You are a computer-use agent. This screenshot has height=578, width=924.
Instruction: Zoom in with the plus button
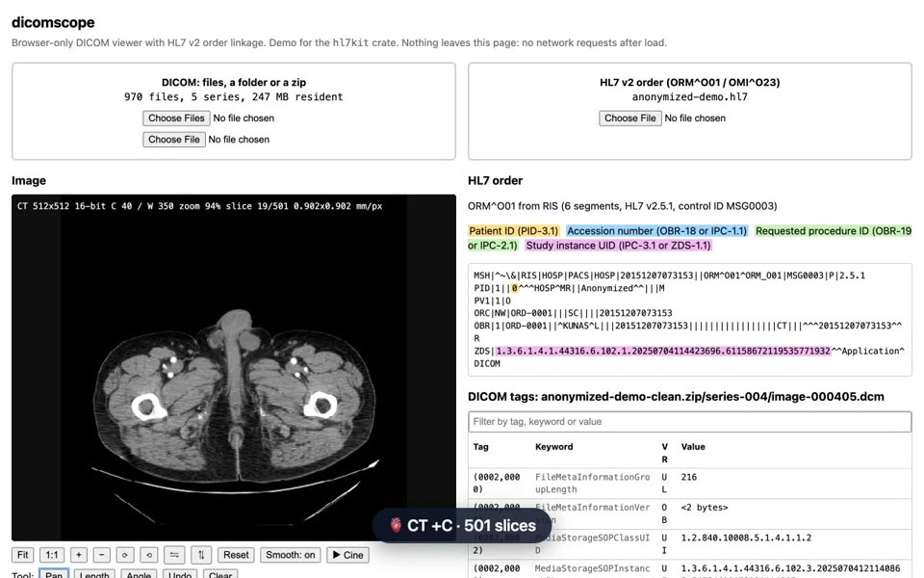click(78, 555)
